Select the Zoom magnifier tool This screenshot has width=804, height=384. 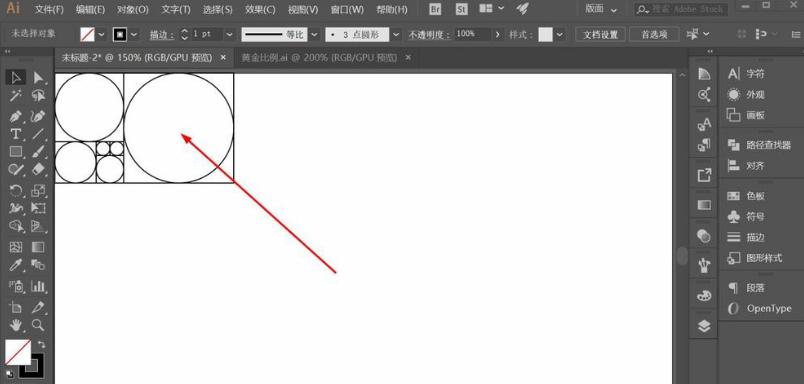(37, 324)
